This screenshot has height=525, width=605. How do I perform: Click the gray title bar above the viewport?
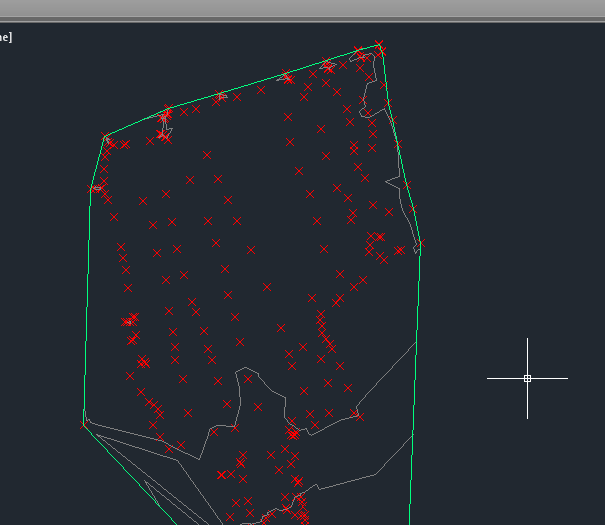(x=300, y=9)
